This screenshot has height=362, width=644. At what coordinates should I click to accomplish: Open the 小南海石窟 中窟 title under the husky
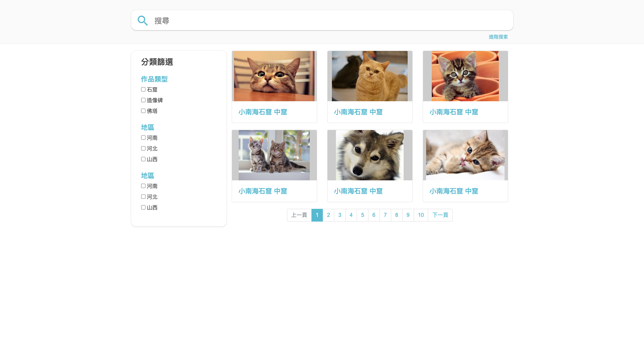coord(358,191)
